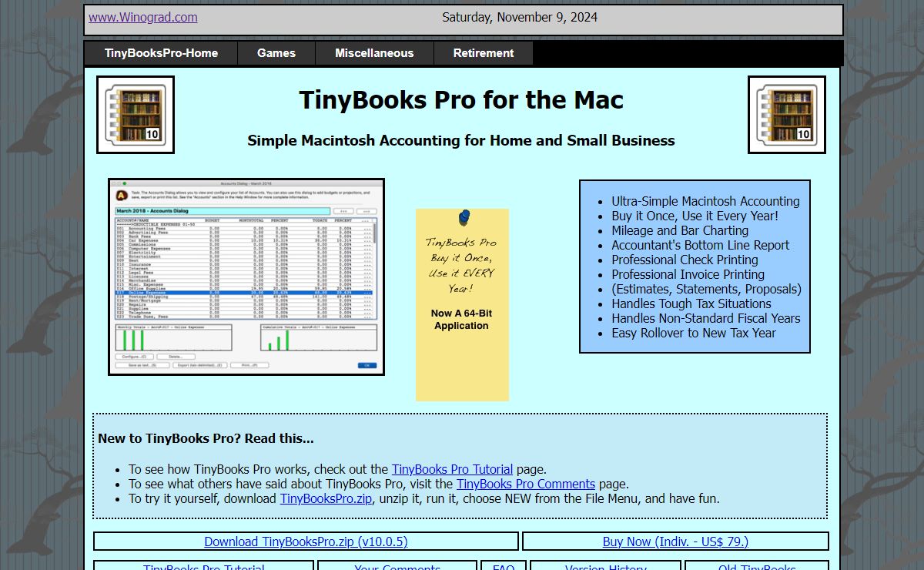
Task: Click Accountant's Bottom Line Report bullet
Action: (701, 245)
